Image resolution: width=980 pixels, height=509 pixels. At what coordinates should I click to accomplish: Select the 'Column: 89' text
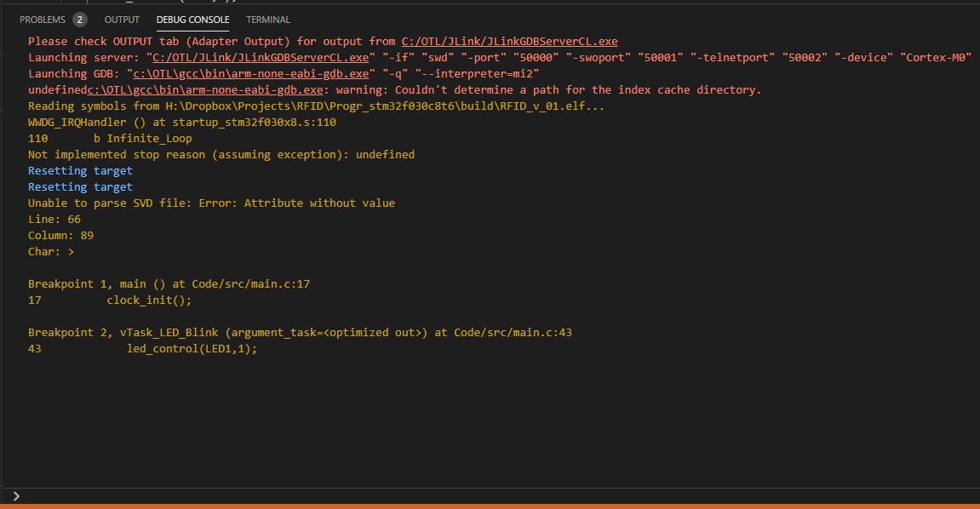60,236
